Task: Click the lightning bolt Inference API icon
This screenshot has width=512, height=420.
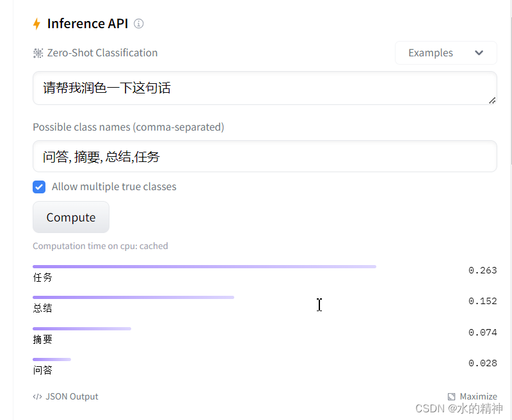Action: 36,24
